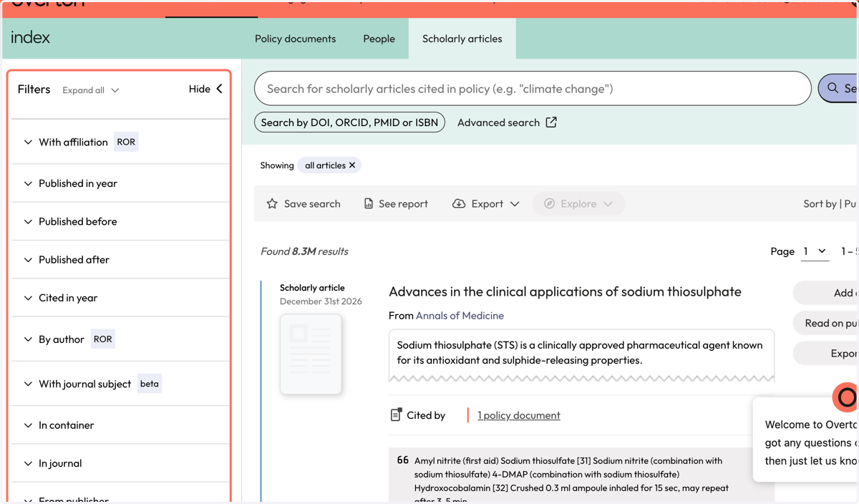Open the orange chat widget icon
This screenshot has height=504, width=859.
click(x=846, y=397)
